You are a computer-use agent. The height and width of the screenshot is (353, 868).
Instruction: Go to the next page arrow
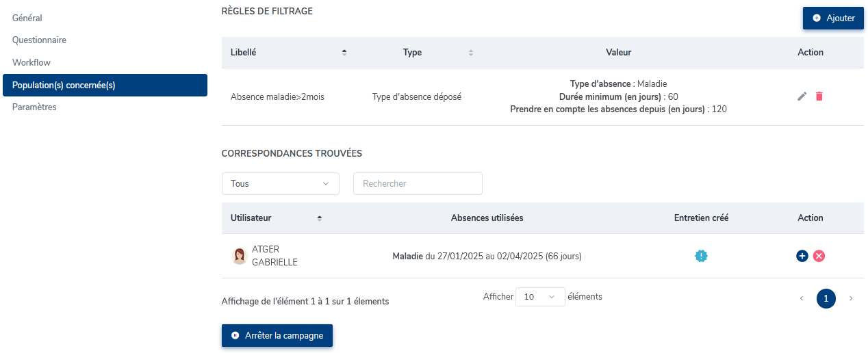pyautogui.click(x=851, y=298)
